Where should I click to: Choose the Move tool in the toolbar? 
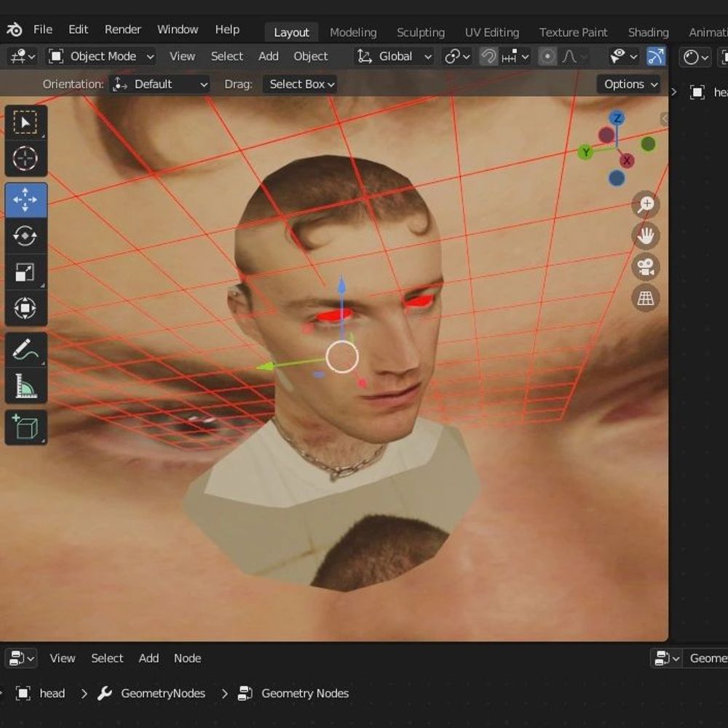tap(25, 200)
